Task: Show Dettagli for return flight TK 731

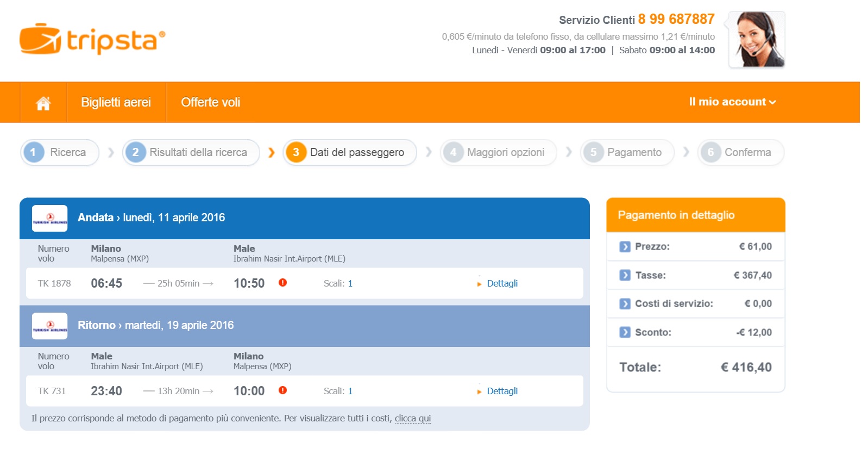Action: point(502,391)
